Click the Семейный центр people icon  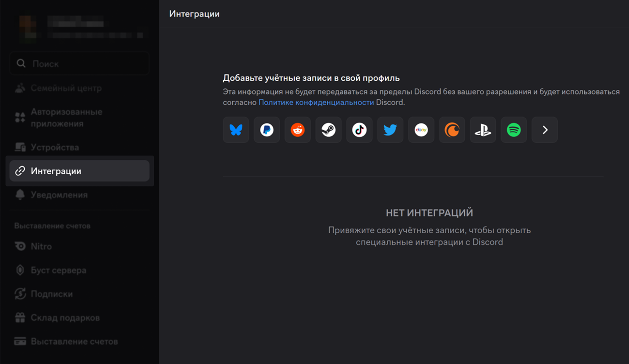20,88
